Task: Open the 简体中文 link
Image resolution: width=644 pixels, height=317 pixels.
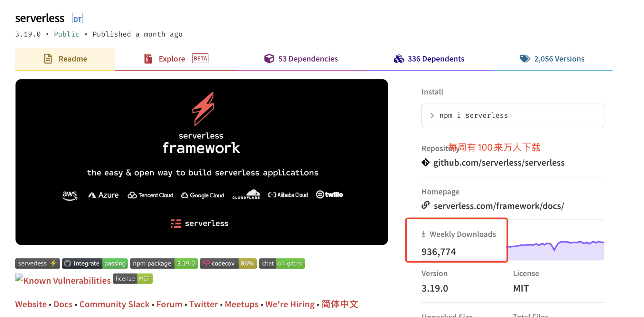Action: click(x=340, y=304)
